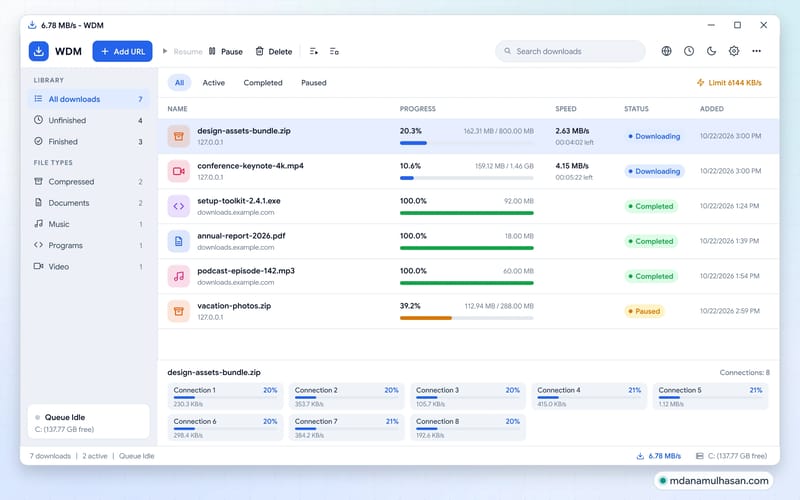The height and width of the screenshot is (500, 800).
Task: Click the 2 active status bar text
Action: pos(95,456)
